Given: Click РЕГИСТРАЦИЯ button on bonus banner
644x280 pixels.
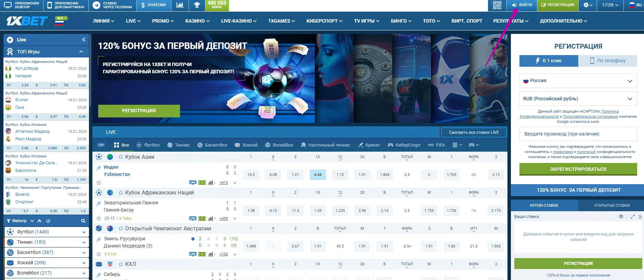Looking at the screenshot, I should coord(139,111).
